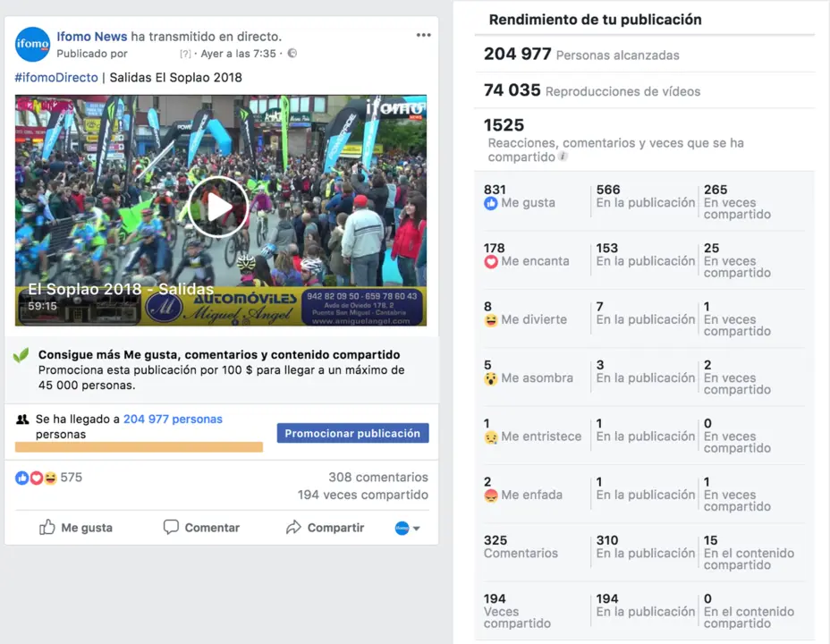Open the three-dot post options menu
This screenshot has height=644, width=830.
(423, 36)
